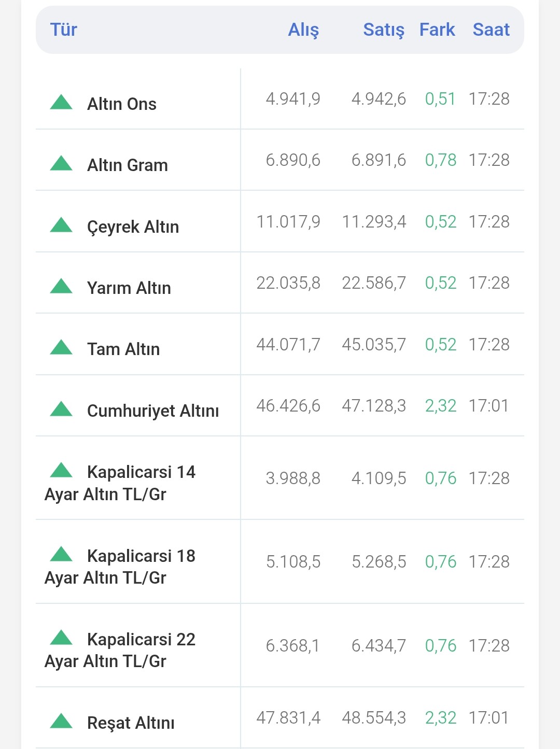The image size is (560, 749).
Task: Click the Saat column header
Action: (491, 30)
